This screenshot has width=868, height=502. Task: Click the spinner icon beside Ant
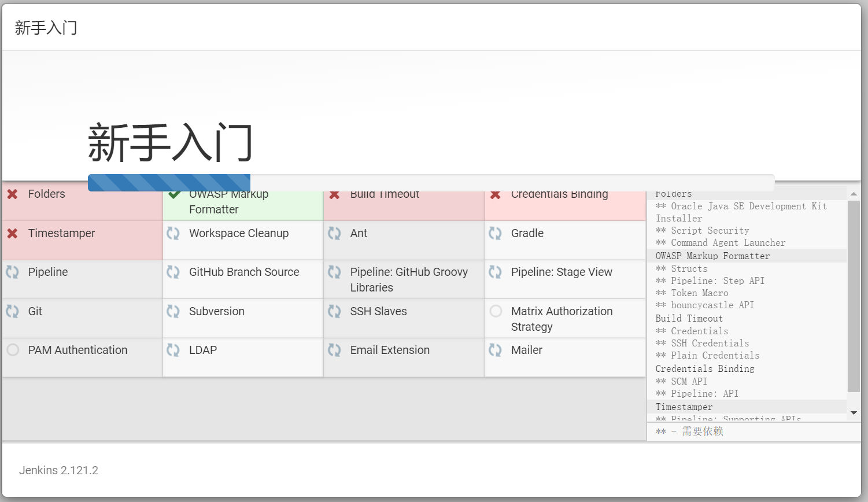point(334,233)
